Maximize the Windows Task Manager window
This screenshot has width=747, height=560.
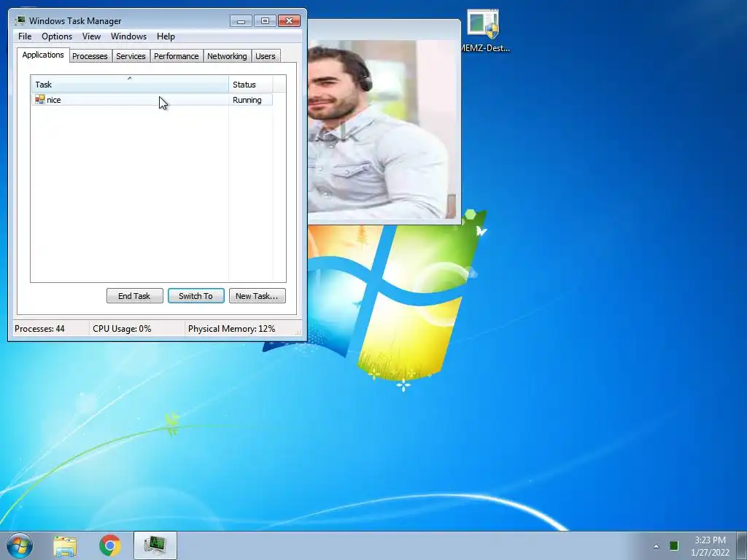[265, 20]
